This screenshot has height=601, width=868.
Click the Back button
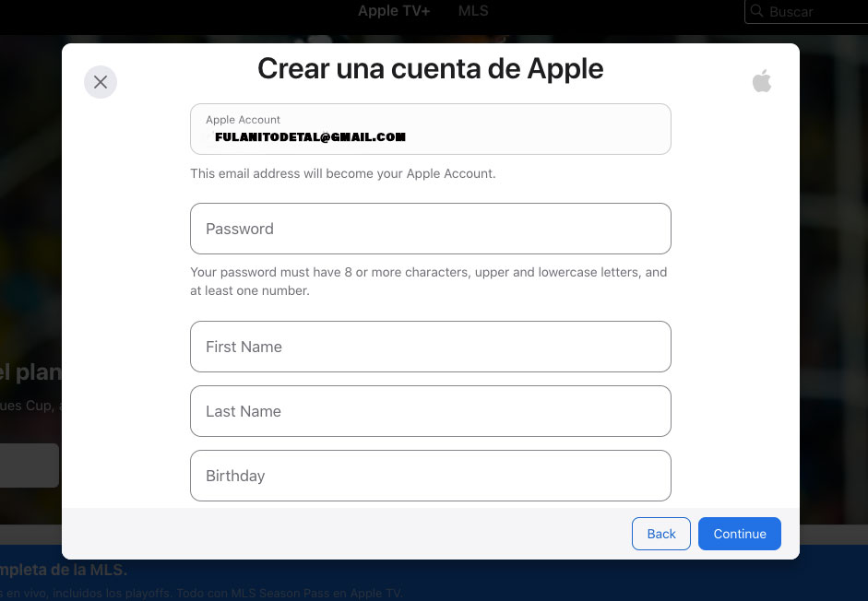(661, 534)
